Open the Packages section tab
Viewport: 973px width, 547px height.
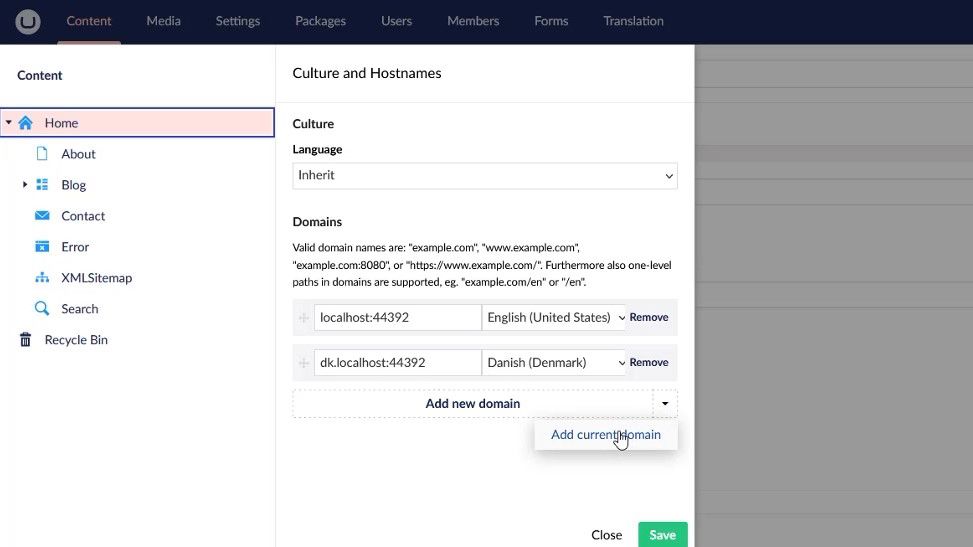pyautogui.click(x=320, y=21)
